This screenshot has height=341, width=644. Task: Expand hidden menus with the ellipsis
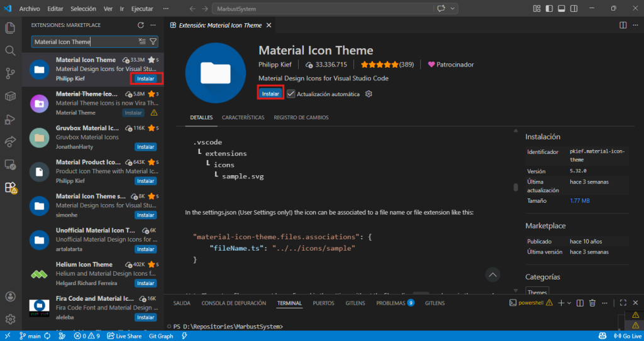point(165,9)
